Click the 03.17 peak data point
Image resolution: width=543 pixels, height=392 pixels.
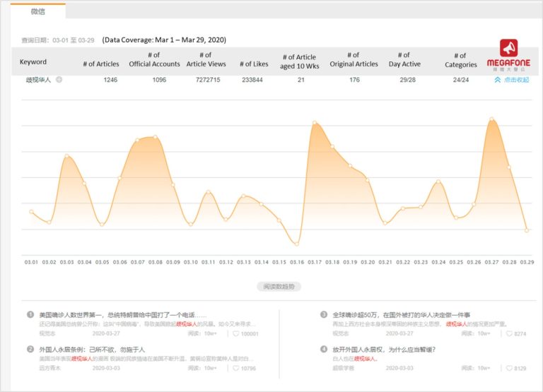(x=315, y=122)
